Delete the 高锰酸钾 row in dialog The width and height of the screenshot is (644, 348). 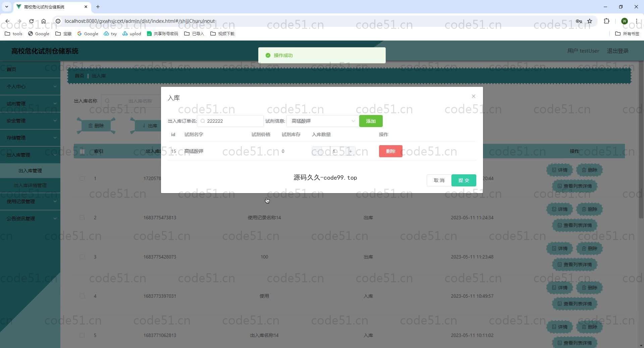tap(390, 151)
